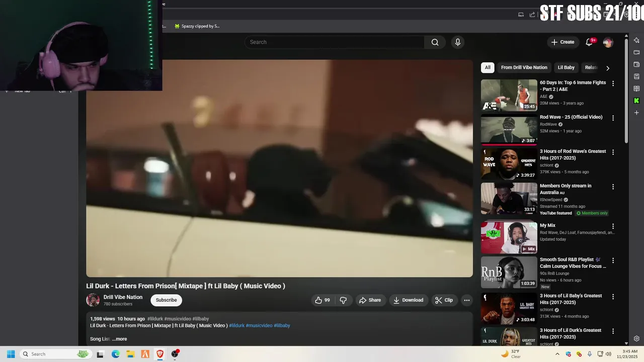
Task: Dislike the video with thumbs-down
Action: tap(344, 300)
